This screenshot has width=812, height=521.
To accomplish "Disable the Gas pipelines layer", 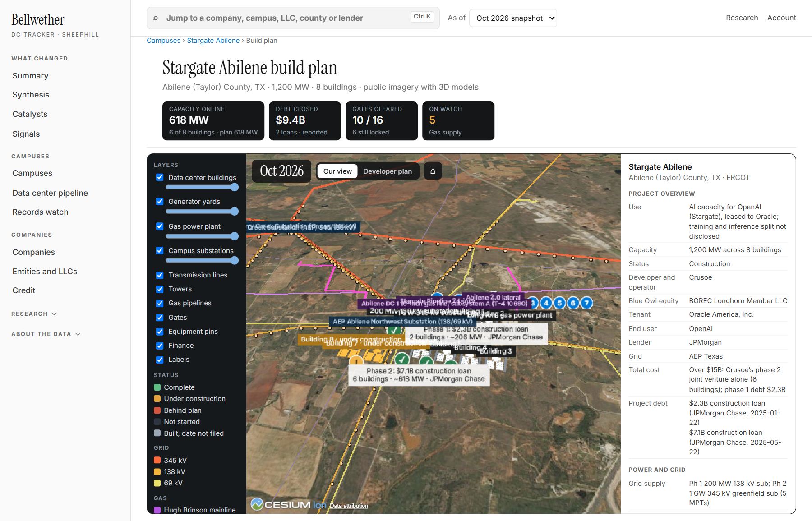I will pos(160,303).
